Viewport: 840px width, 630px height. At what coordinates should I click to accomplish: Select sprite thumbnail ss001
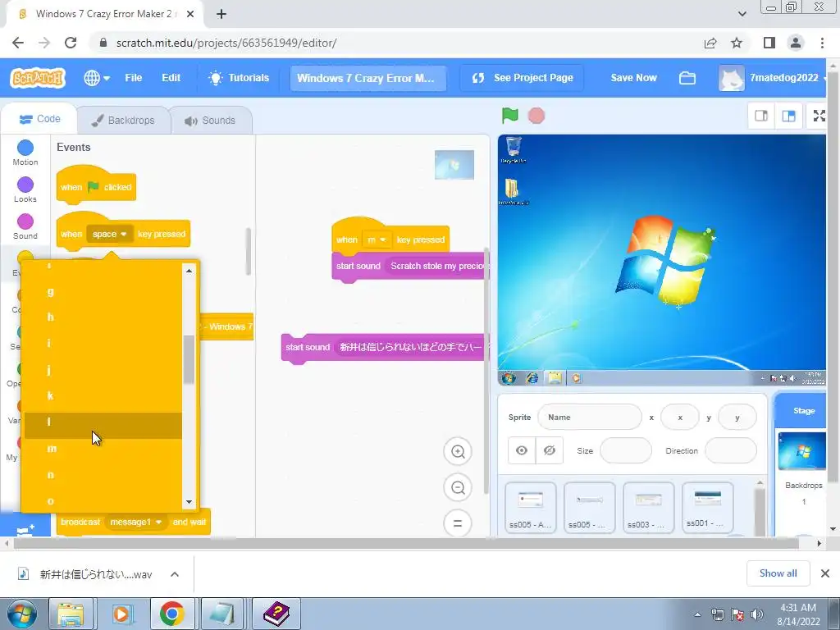click(707, 508)
